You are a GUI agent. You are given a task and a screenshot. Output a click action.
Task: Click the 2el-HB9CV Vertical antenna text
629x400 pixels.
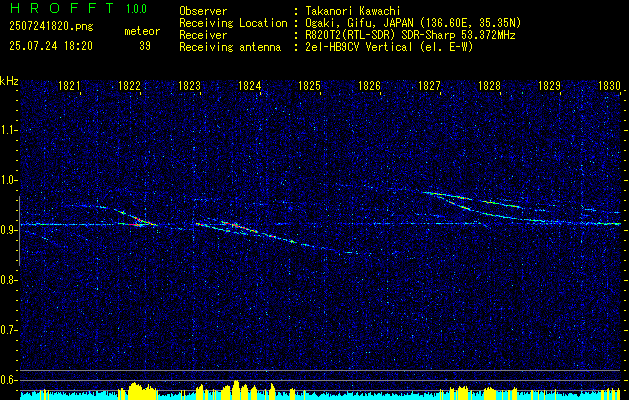388,47
